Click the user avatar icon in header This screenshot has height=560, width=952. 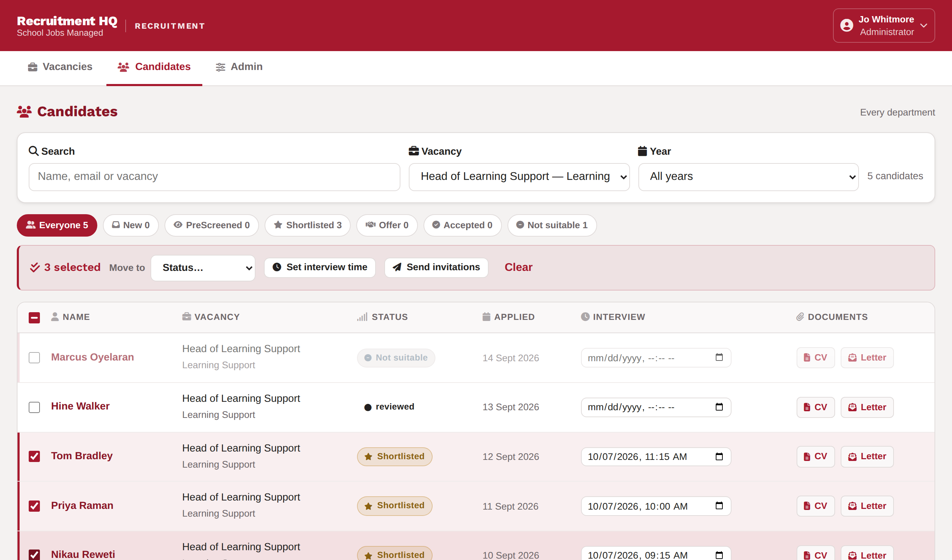coord(847,26)
